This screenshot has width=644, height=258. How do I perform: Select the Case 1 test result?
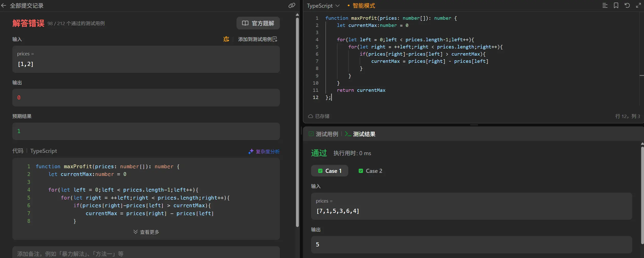330,171
